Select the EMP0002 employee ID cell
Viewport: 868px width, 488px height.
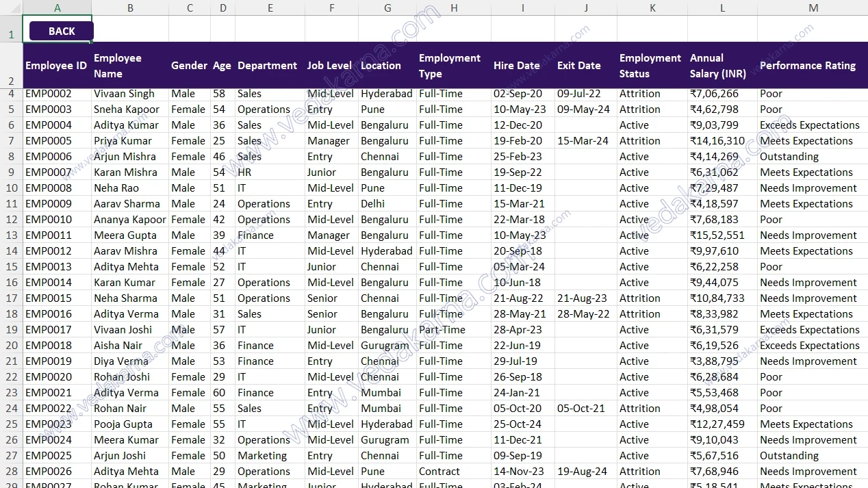(58, 94)
